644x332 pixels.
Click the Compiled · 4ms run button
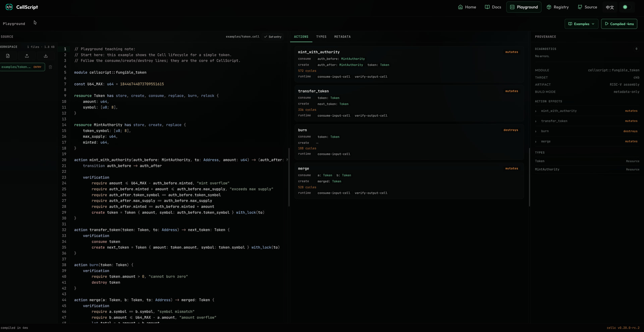619,24
